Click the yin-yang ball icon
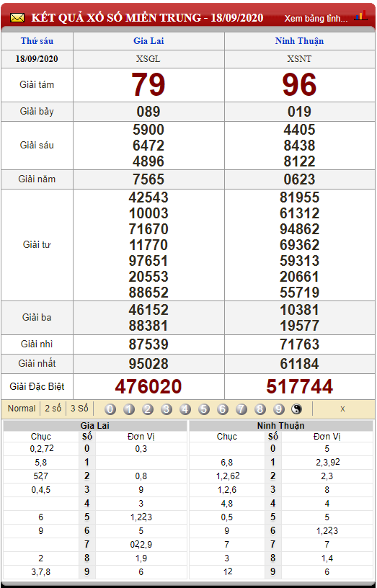Image resolution: width=377 pixels, height=588 pixels. click(297, 409)
